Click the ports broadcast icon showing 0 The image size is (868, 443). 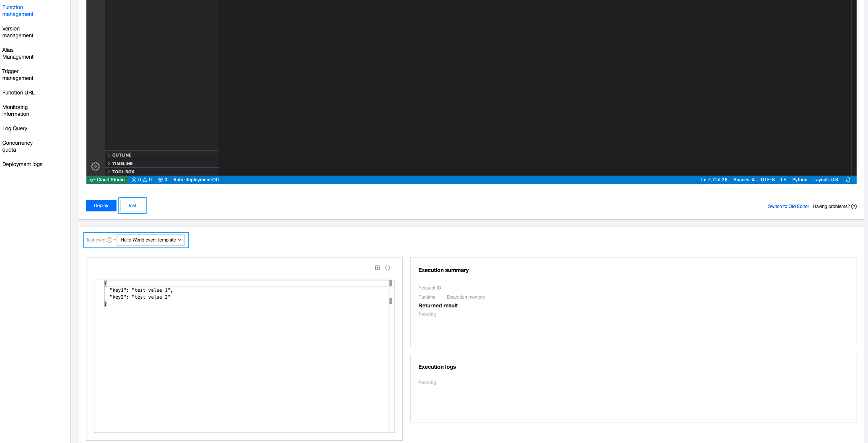point(163,180)
